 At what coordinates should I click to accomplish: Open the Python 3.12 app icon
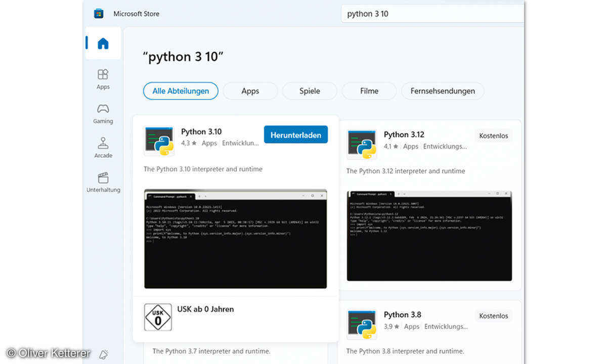362,144
